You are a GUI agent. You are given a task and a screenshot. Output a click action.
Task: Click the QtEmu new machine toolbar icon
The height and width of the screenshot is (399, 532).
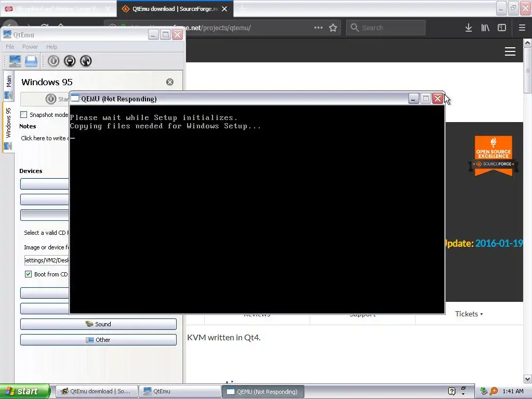tap(15, 61)
